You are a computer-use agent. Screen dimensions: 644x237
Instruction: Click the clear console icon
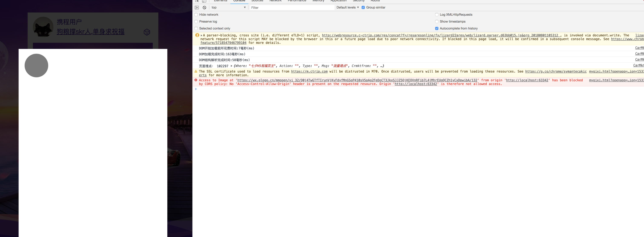[x=204, y=7]
